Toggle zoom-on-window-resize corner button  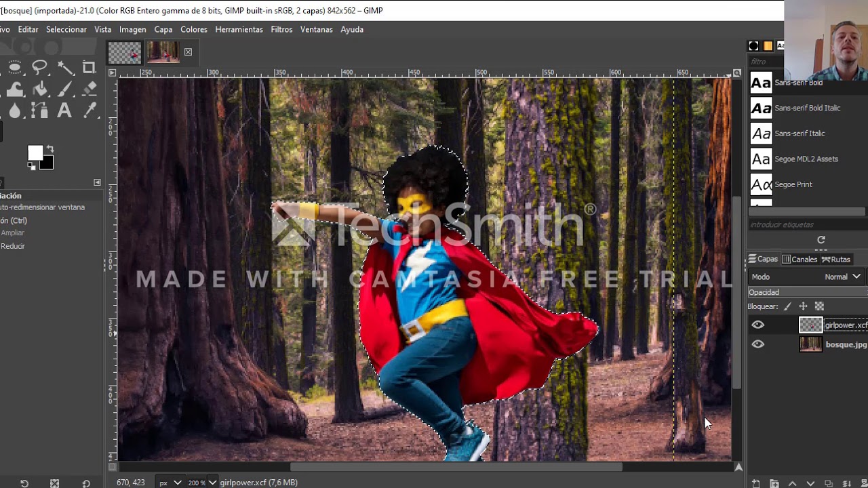coord(737,73)
